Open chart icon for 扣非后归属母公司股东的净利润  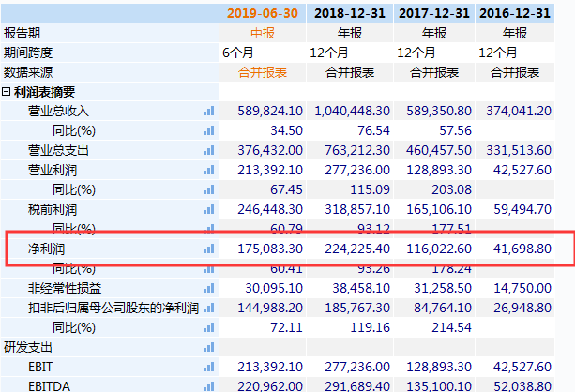pyautogui.click(x=209, y=308)
